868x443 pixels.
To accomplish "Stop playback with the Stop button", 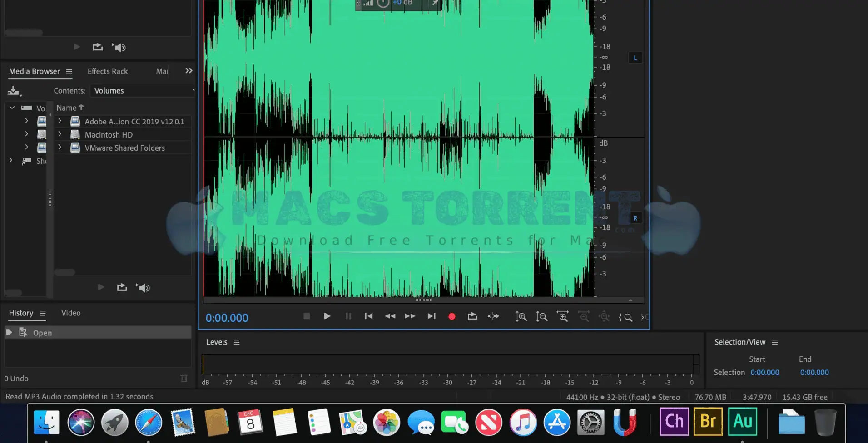I will point(307,316).
